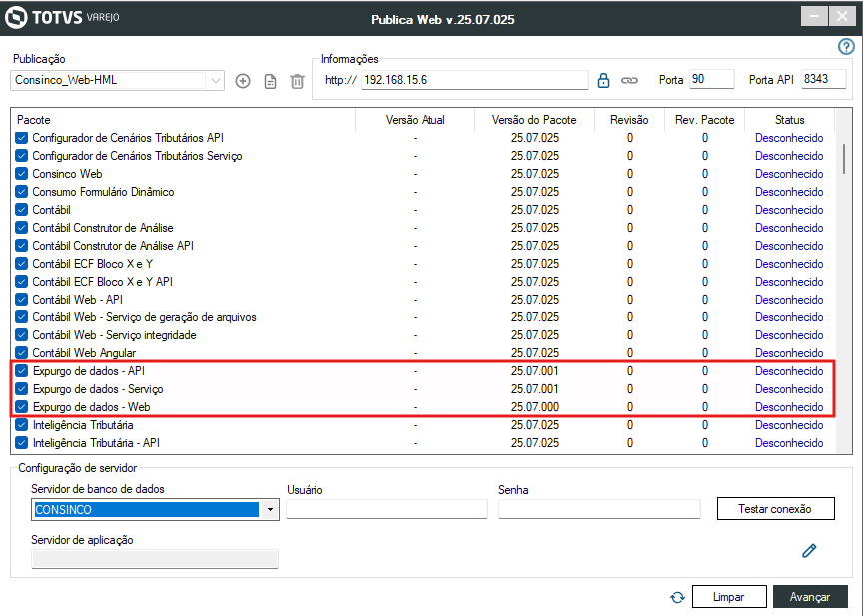Open the Publicação dropdown Consinco_Web-HML
This screenshot has width=863, height=616.
(117, 80)
